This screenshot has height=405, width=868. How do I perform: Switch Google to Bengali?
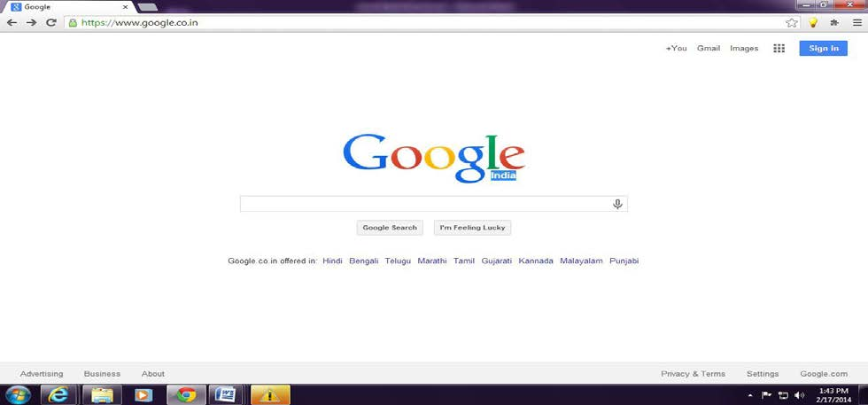pos(364,261)
